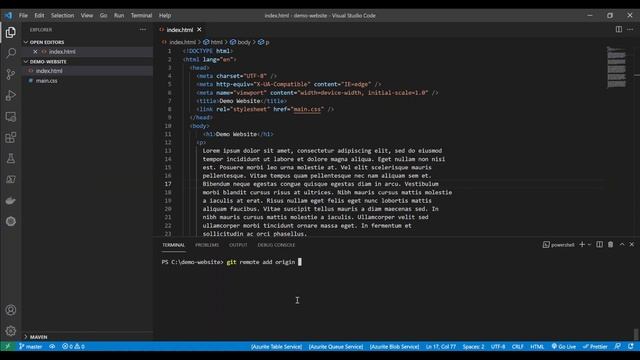Click the Prettier status bar item
Image resolution: width=640 pixels, height=360 pixels.
pos(595,347)
